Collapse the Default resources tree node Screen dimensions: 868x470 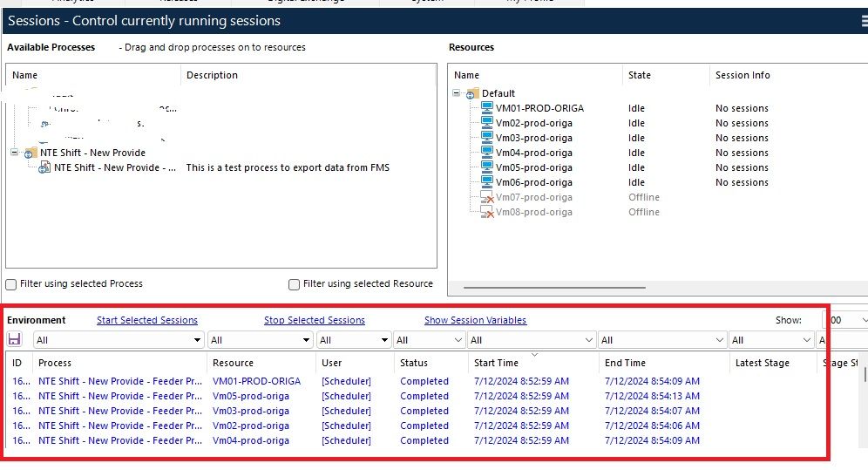tap(458, 93)
